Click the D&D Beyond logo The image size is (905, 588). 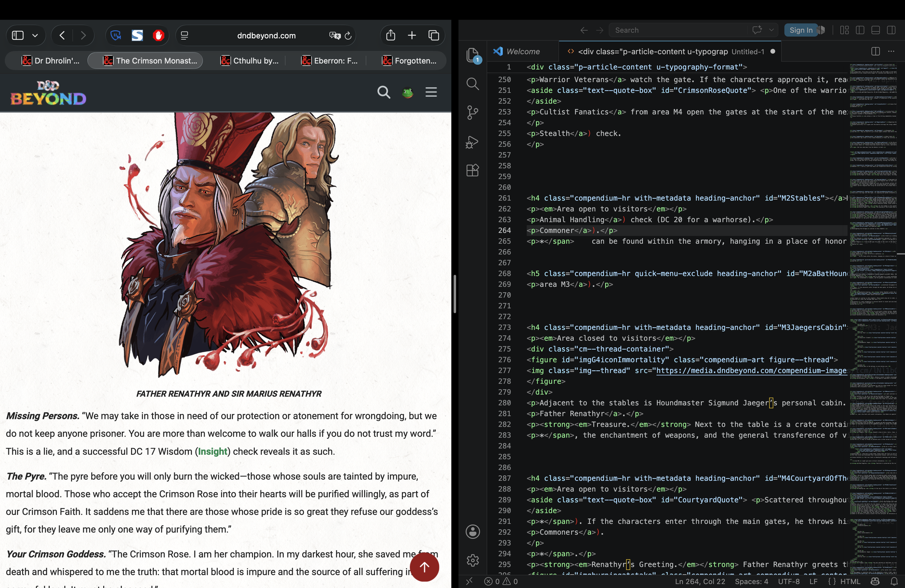click(48, 92)
